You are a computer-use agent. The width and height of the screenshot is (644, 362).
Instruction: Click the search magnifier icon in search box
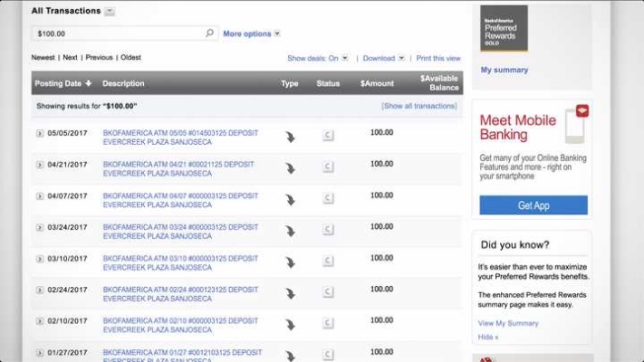tap(209, 33)
